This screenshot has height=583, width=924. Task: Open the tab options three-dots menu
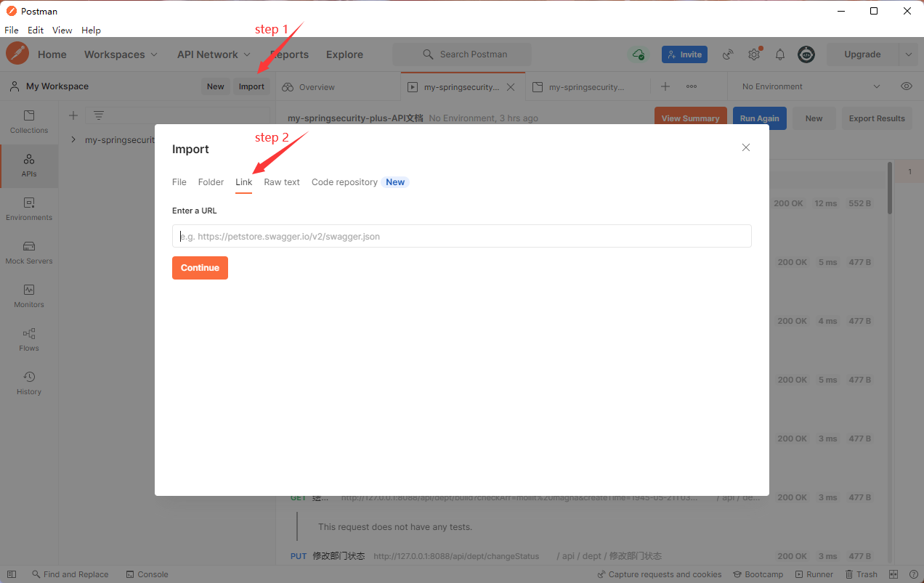[x=692, y=86]
